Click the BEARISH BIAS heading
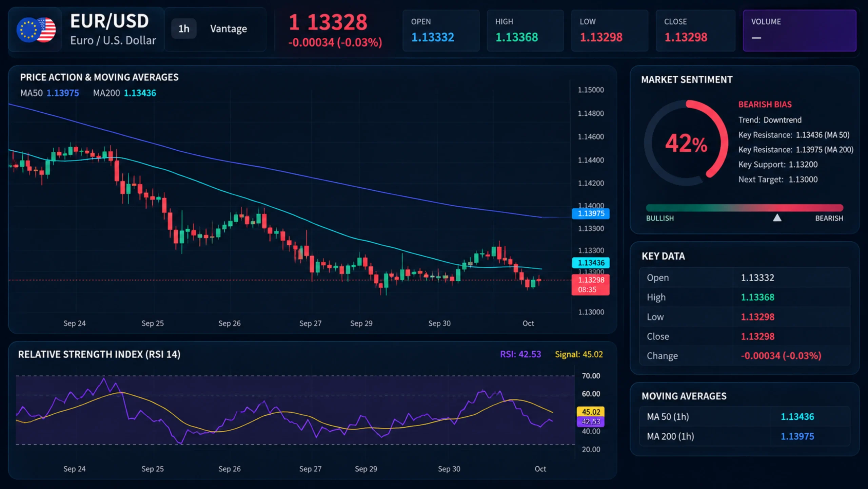868x489 pixels. coord(765,105)
